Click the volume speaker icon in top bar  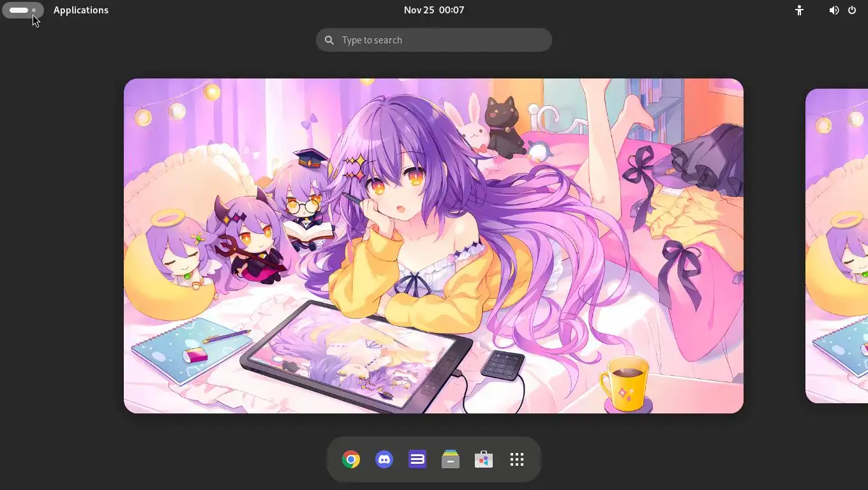[x=834, y=10]
